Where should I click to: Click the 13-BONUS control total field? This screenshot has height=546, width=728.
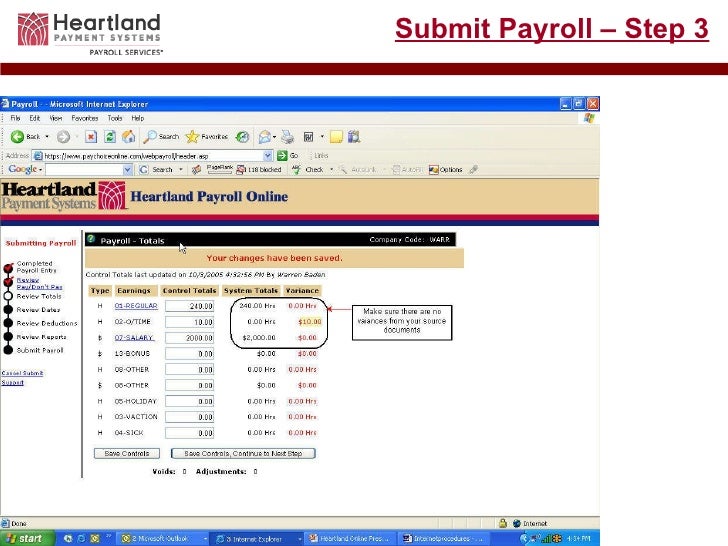[189, 354]
